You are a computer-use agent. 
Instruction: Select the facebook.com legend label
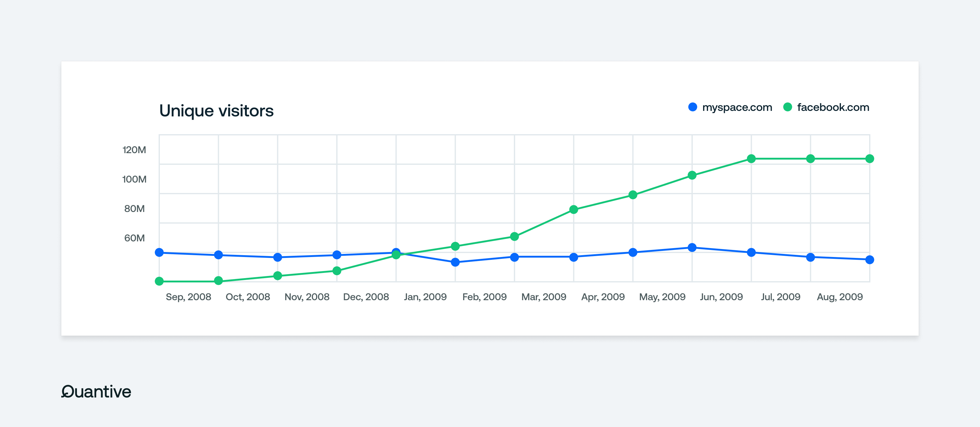click(x=833, y=107)
